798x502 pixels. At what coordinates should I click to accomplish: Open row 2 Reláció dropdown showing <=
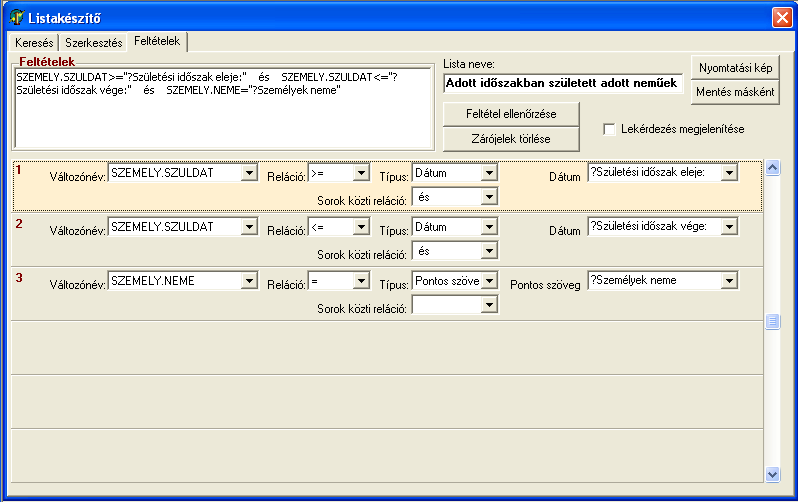(361, 227)
